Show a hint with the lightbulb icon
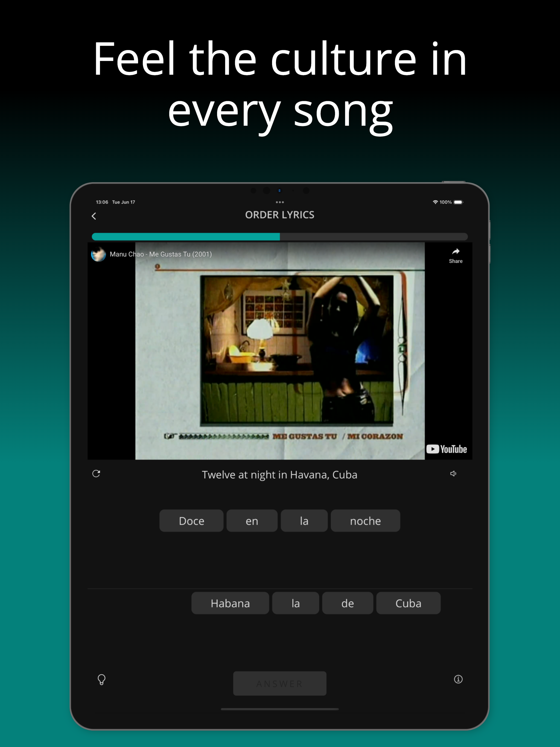The width and height of the screenshot is (560, 747). click(101, 679)
